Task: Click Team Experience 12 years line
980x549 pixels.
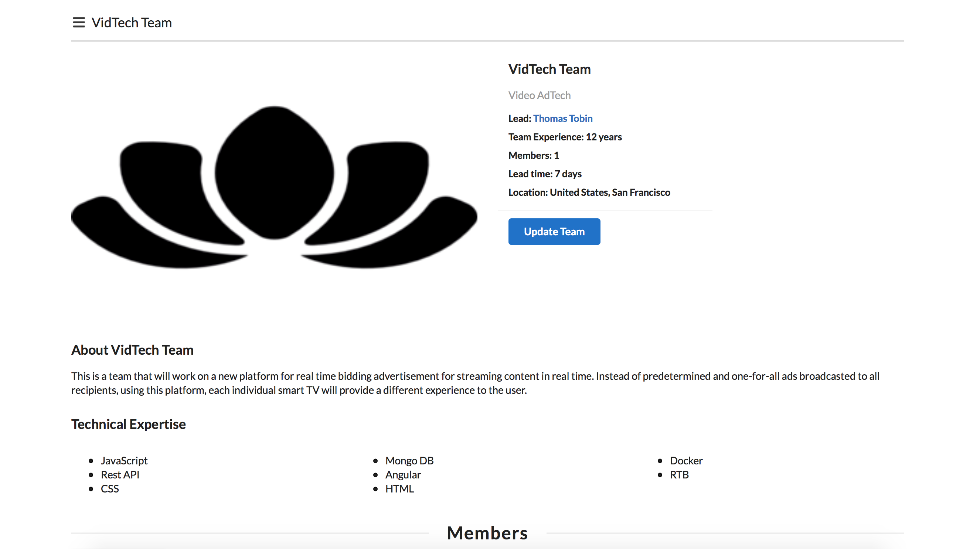Action: click(x=565, y=137)
